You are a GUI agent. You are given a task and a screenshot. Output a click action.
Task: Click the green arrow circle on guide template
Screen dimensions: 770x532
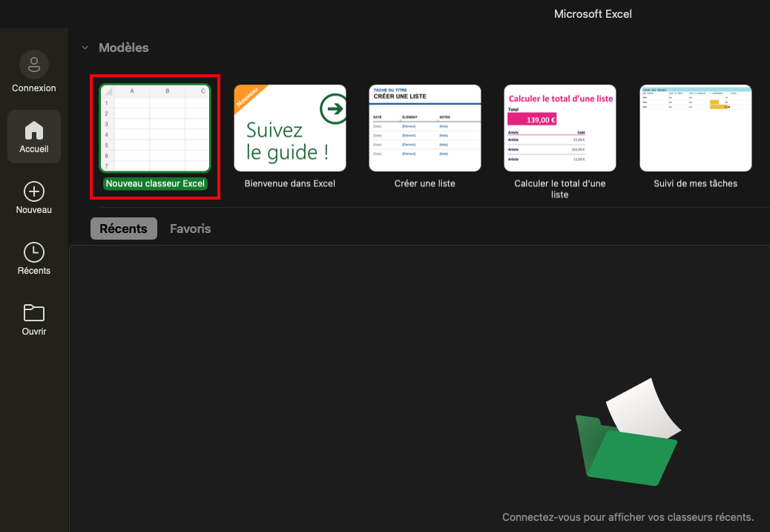[x=333, y=110]
